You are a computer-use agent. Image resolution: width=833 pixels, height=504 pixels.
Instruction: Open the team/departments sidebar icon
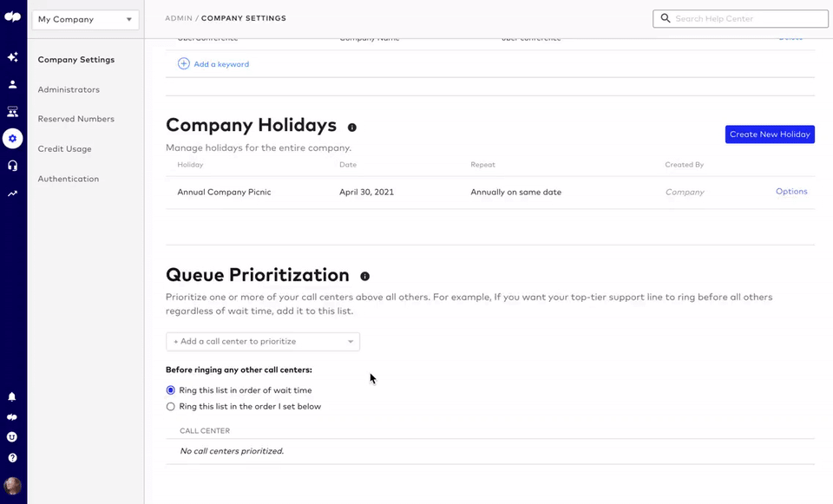(x=13, y=112)
